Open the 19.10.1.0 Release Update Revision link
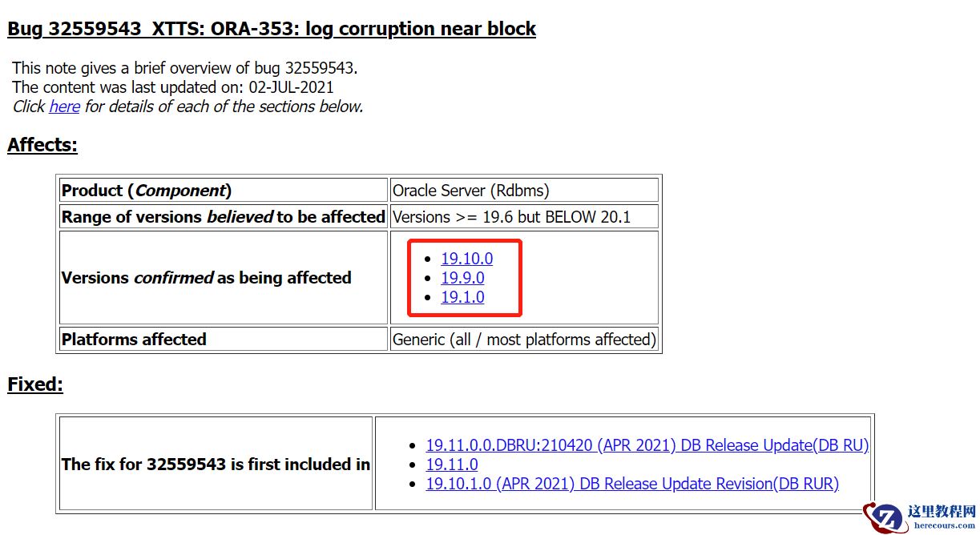The image size is (980, 535). tap(632, 484)
